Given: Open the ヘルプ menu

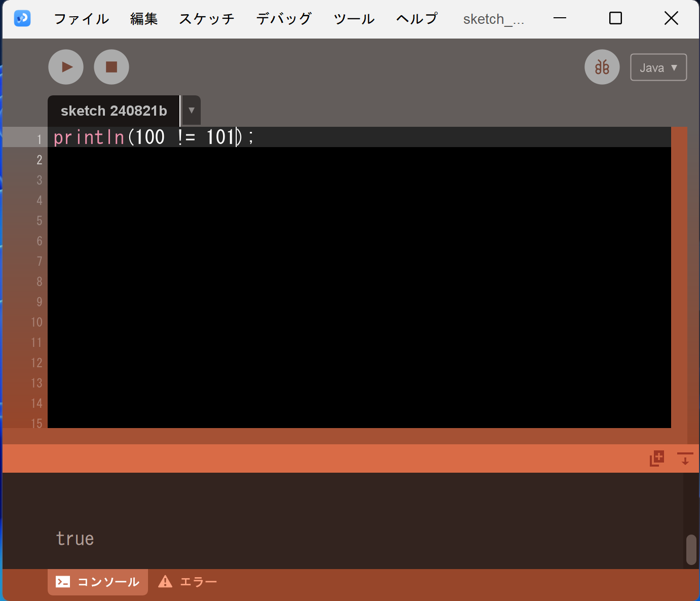Looking at the screenshot, I should click(x=417, y=19).
